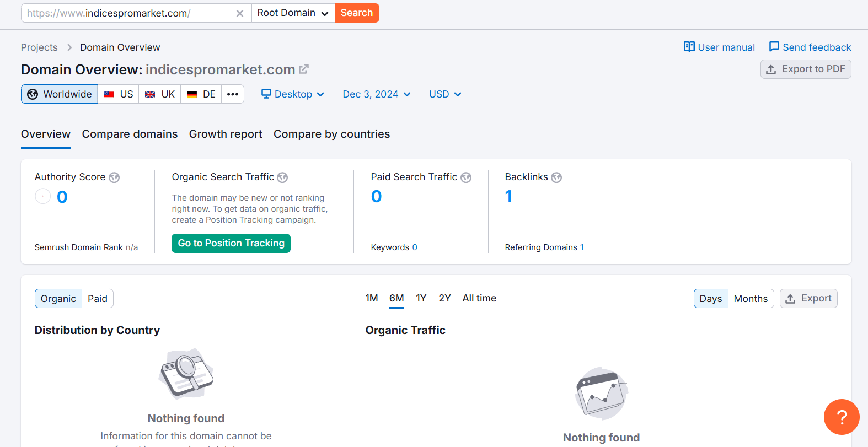Click the Domain Overview breadcrumb text
The image size is (868, 447).
[x=120, y=47]
